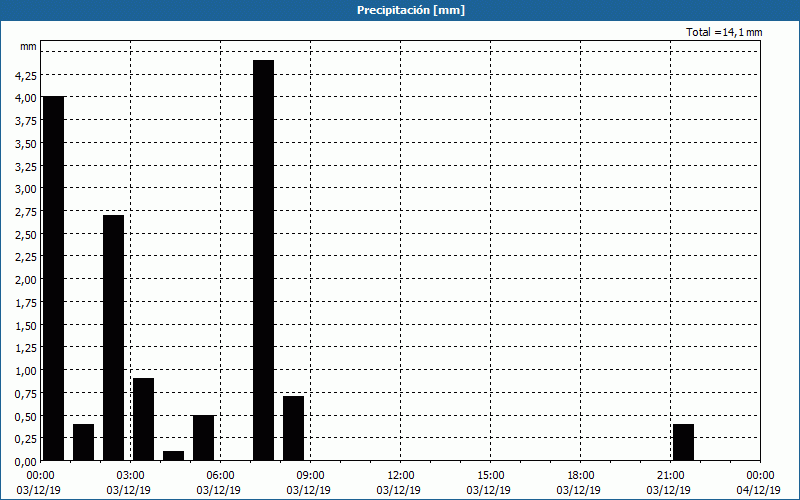Click the '1,75' y-axis value
800x500 pixels.
coord(26,303)
